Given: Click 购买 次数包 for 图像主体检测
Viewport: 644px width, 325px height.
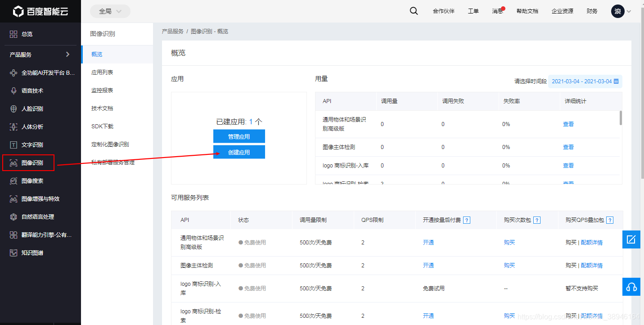Looking at the screenshot, I should pos(509,266).
